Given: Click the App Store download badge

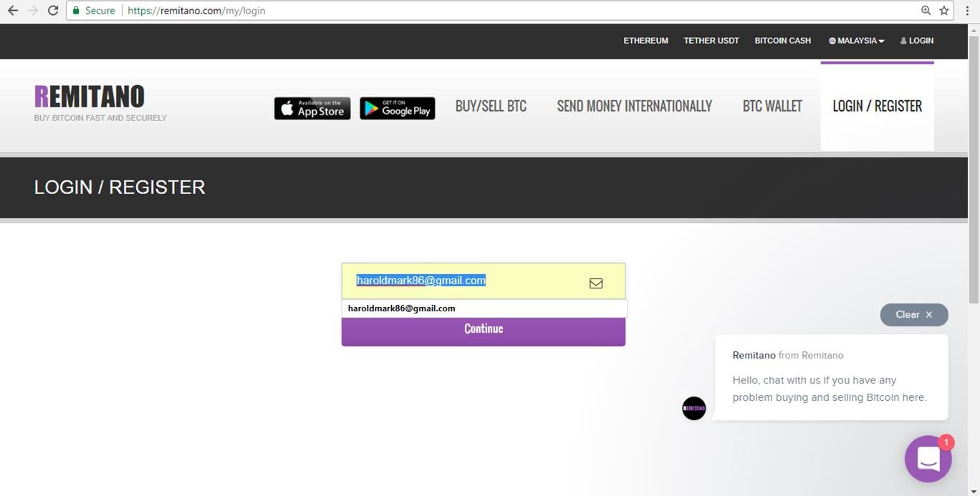Looking at the screenshot, I should pos(312,108).
